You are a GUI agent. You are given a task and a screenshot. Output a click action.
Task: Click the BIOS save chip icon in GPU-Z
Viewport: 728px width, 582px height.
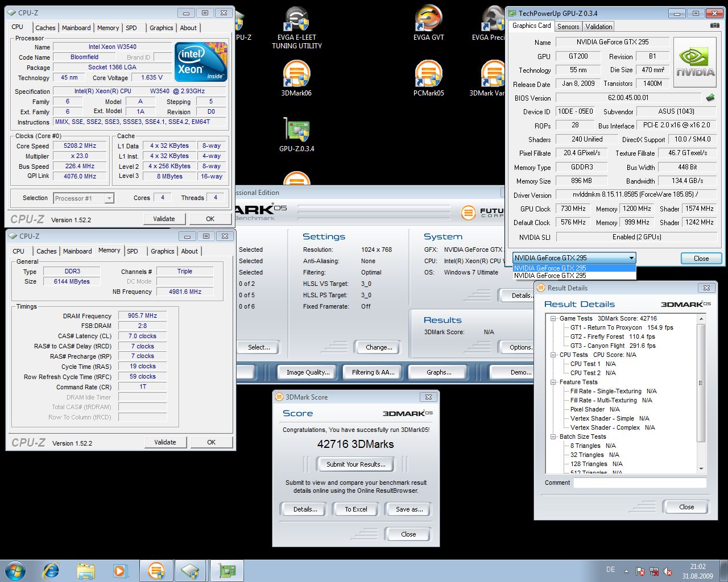coord(710,97)
